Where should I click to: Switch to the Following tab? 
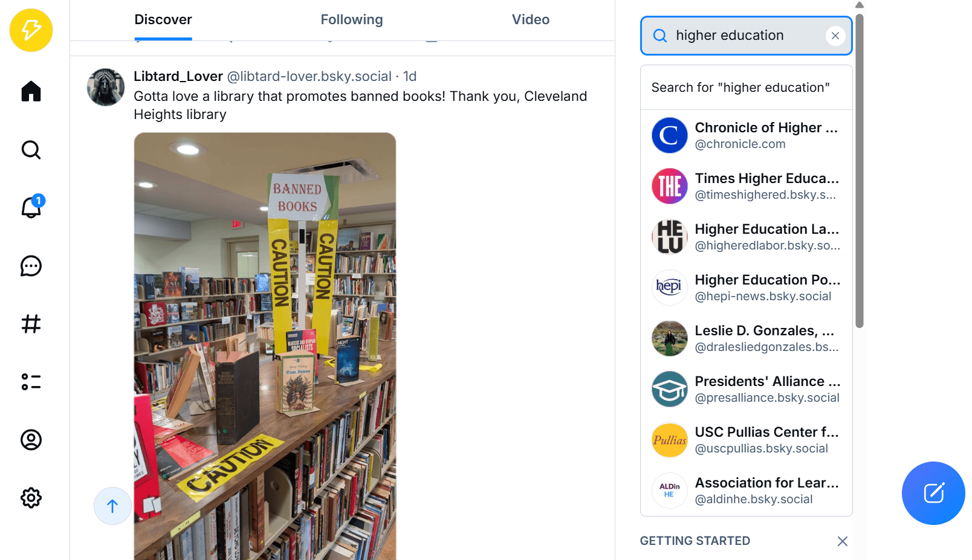pyautogui.click(x=352, y=20)
